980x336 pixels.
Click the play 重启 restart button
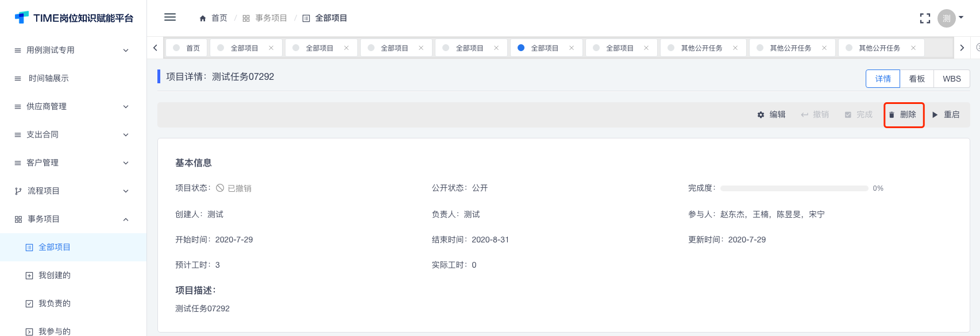[946, 115]
